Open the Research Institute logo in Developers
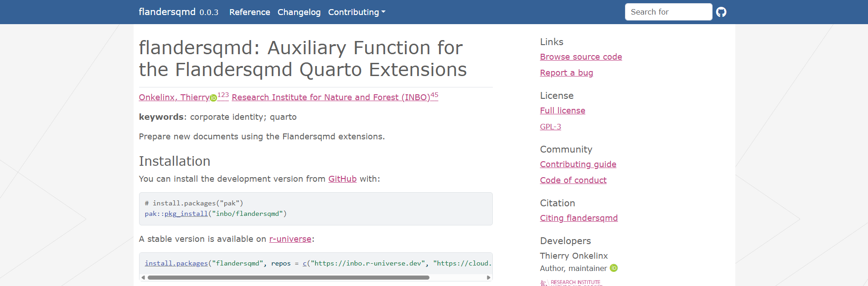868x286 pixels. (x=571, y=283)
